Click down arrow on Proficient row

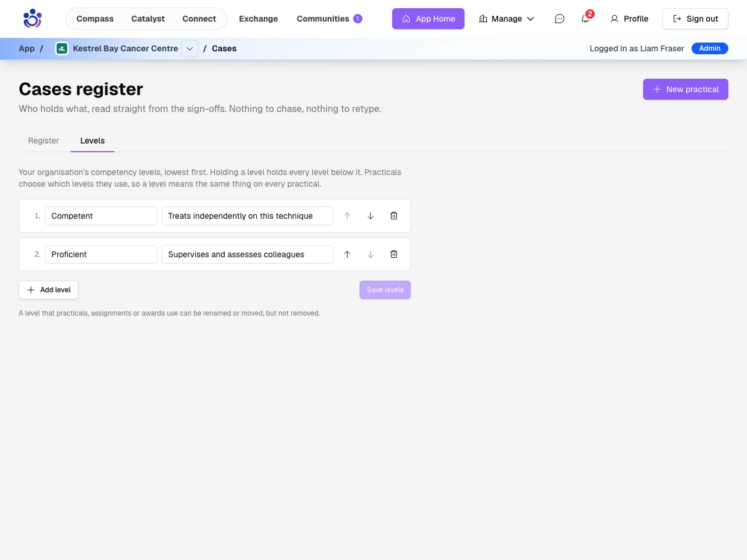point(371,254)
